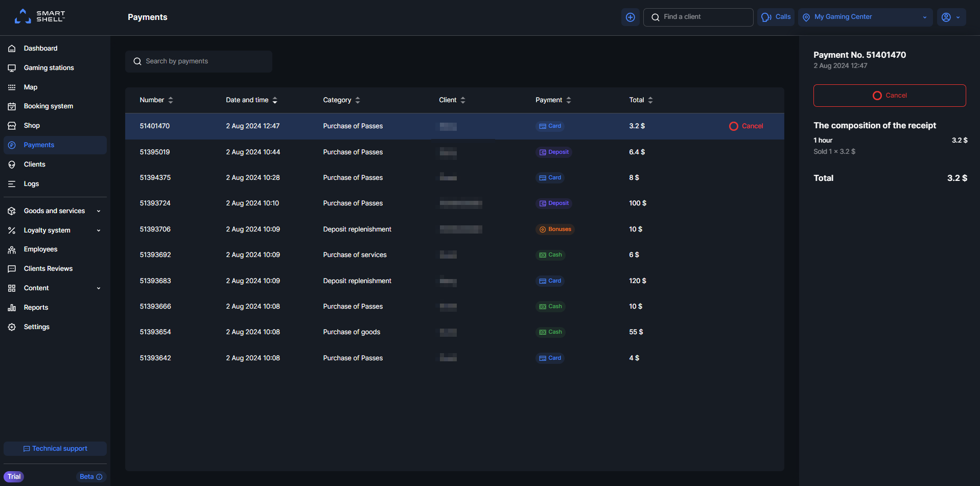This screenshot has width=980, height=486.
Task: Click the Trial badge
Action: click(14, 477)
